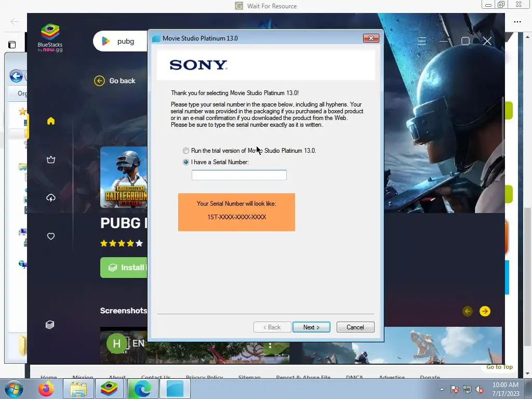The width and height of the screenshot is (532, 399).
Task: Open Firefox from the taskbar
Action: (46, 389)
